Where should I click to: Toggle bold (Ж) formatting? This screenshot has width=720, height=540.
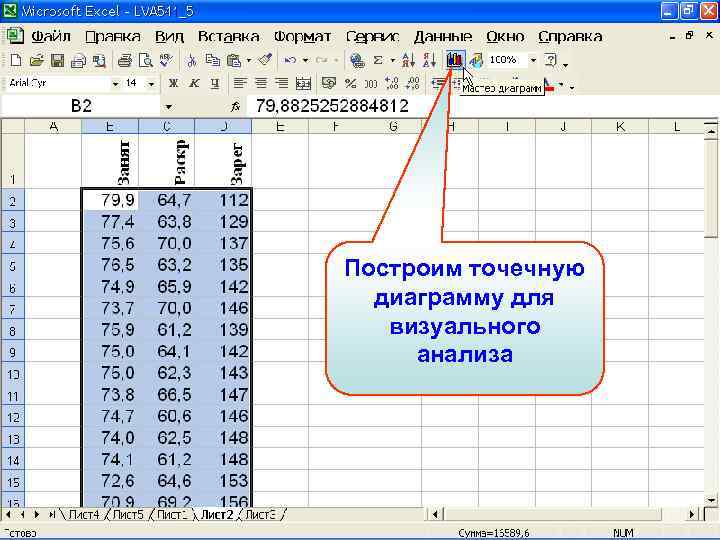click(x=173, y=83)
